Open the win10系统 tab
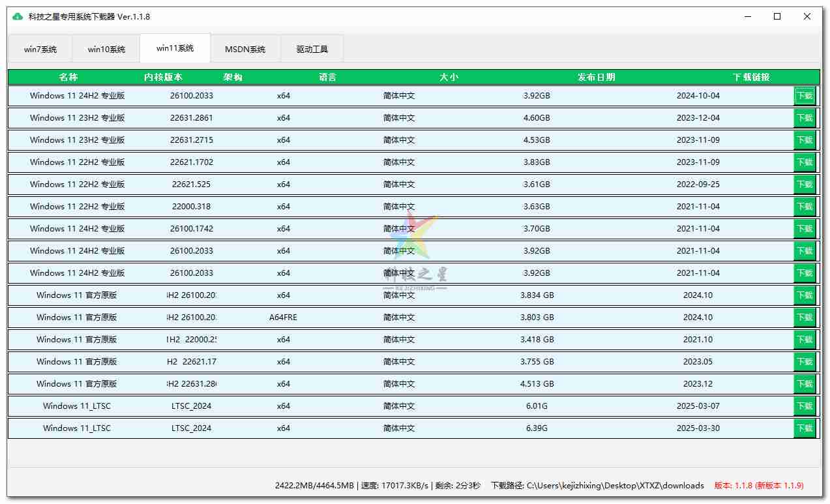 (x=106, y=49)
